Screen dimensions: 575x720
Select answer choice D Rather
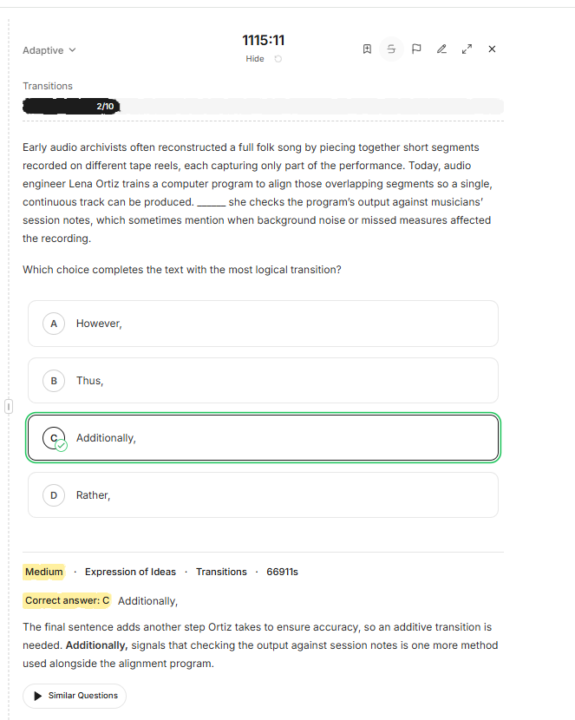coord(263,495)
